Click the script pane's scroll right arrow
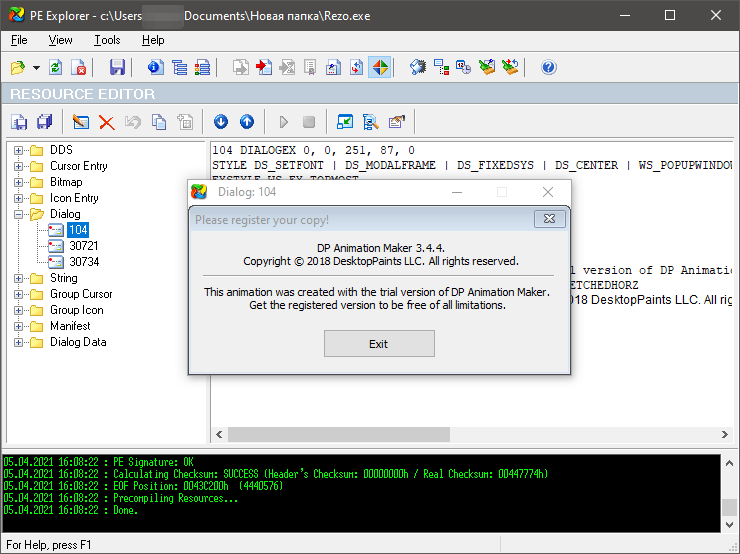 coord(724,435)
